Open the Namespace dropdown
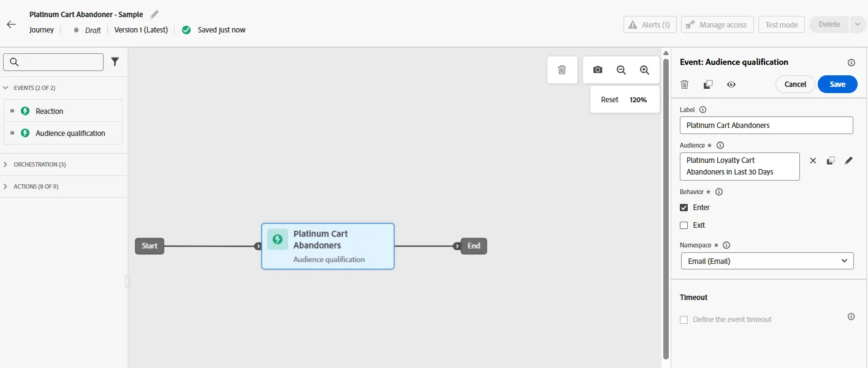This screenshot has width=868, height=368. 767,261
